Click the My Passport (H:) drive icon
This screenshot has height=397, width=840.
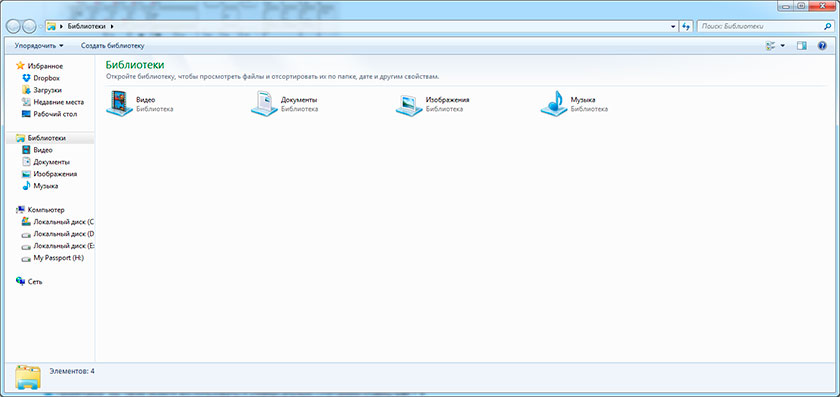(x=26, y=258)
